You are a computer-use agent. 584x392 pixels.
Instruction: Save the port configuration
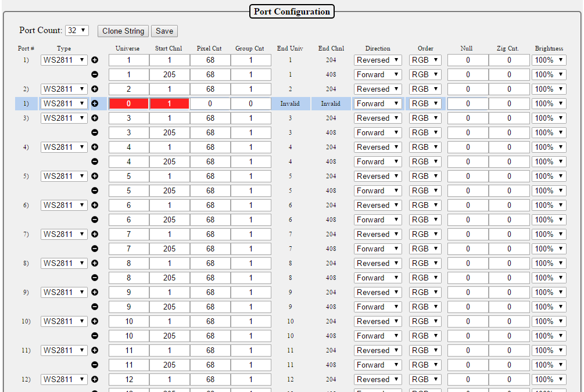(x=164, y=31)
